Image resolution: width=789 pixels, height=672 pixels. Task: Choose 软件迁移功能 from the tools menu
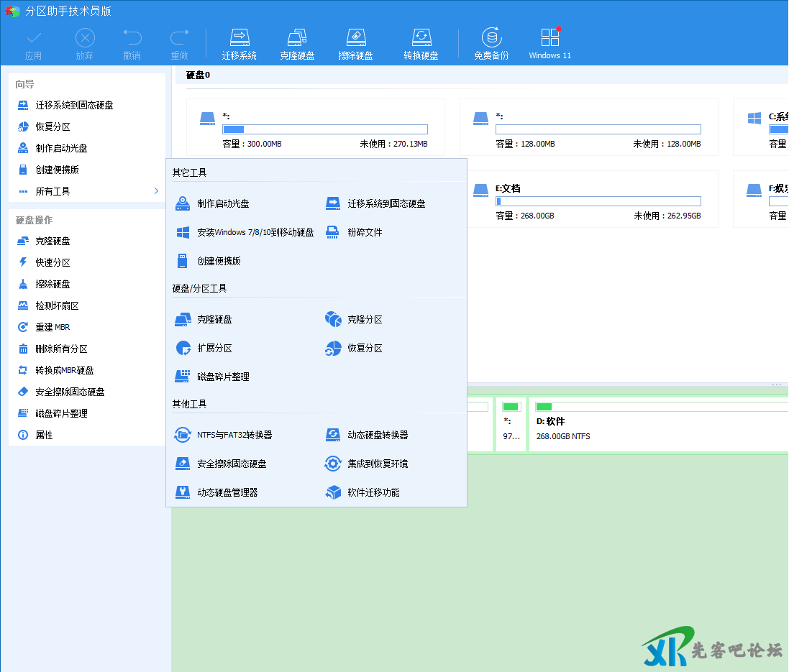click(x=373, y=492)
